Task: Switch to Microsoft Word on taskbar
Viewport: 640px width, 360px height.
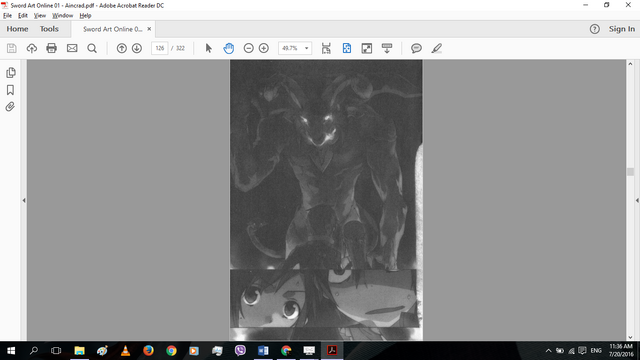Action: coord(263,351)
